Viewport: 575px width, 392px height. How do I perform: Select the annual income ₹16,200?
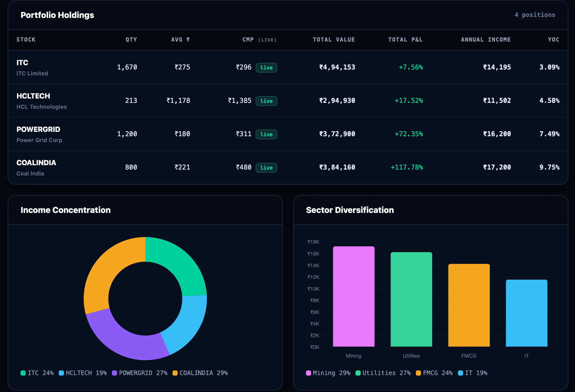(497, 134)
